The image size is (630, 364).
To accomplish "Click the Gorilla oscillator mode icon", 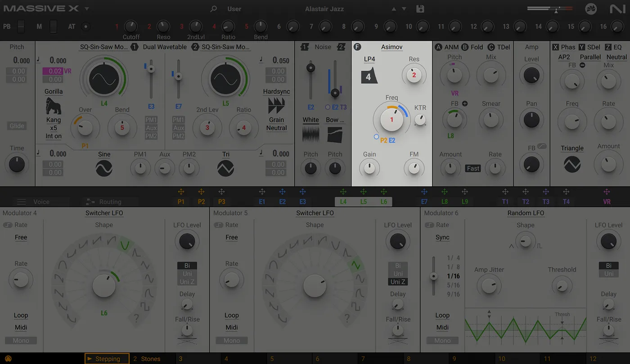I will [54, 106].
